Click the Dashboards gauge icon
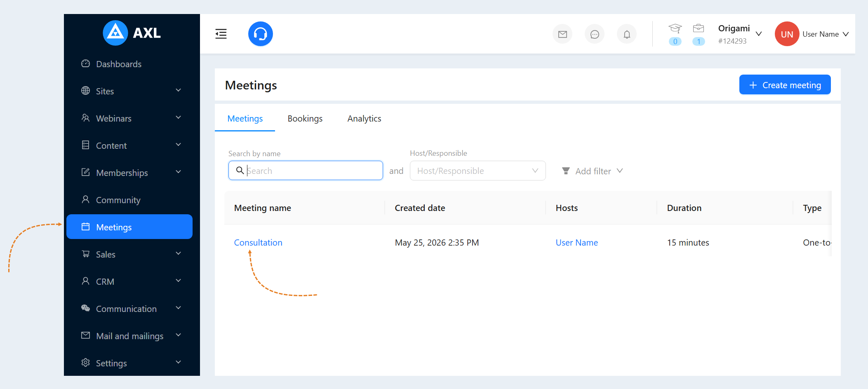 (x=86, y=63)
